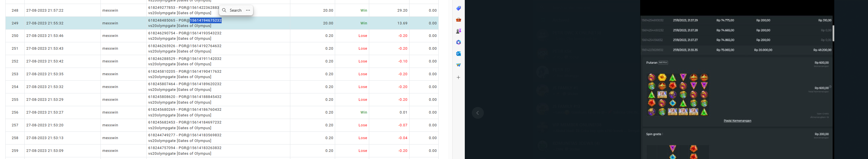Click the -0.10 amount in row 252

(x=403, y=61)
